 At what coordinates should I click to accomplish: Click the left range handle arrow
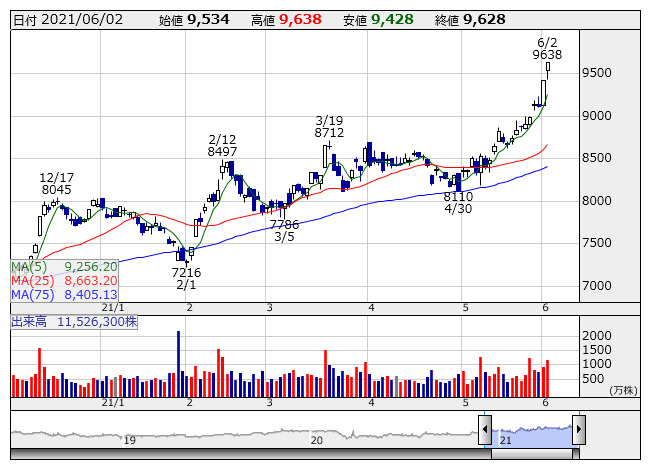tap(485, 431)
